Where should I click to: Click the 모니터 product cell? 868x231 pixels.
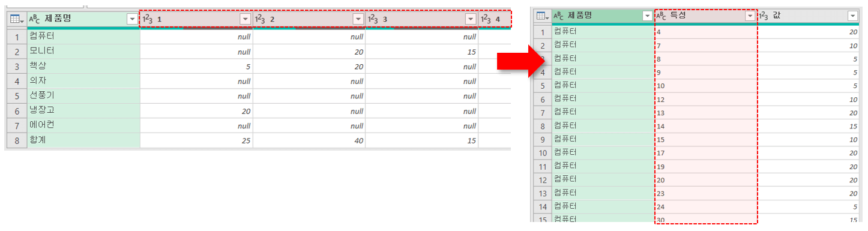click(x=83, y=52)
